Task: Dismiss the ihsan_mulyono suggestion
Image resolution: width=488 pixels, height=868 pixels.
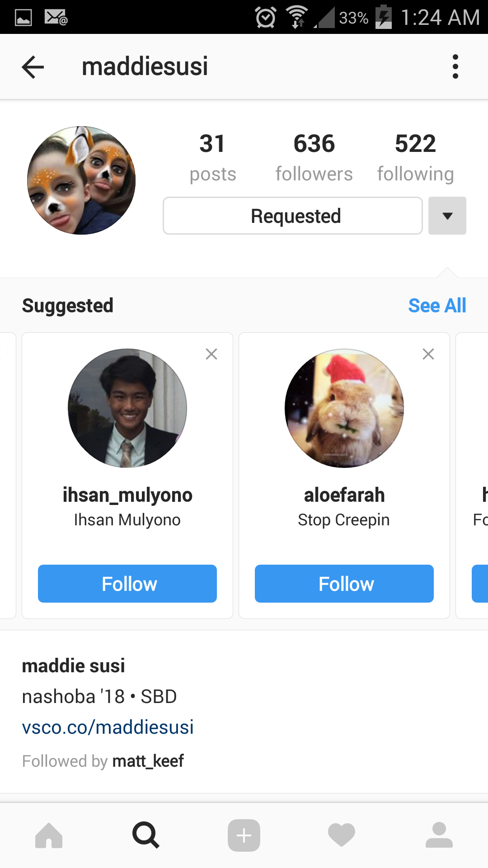Action: coord(211,354)
